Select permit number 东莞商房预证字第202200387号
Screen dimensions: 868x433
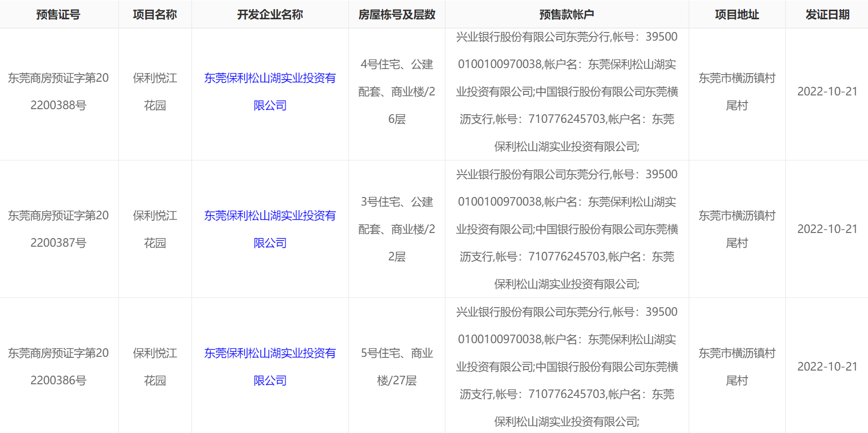click(x=58, y=229)
